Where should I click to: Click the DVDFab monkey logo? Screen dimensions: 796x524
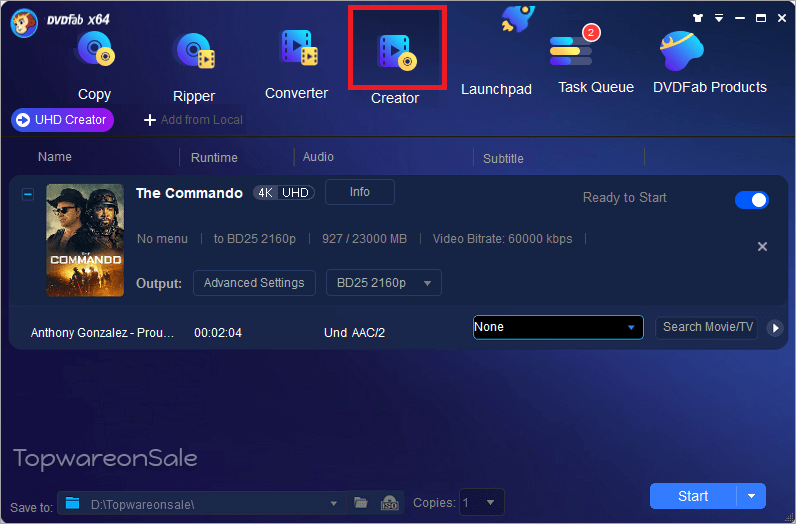pos(24,23)
